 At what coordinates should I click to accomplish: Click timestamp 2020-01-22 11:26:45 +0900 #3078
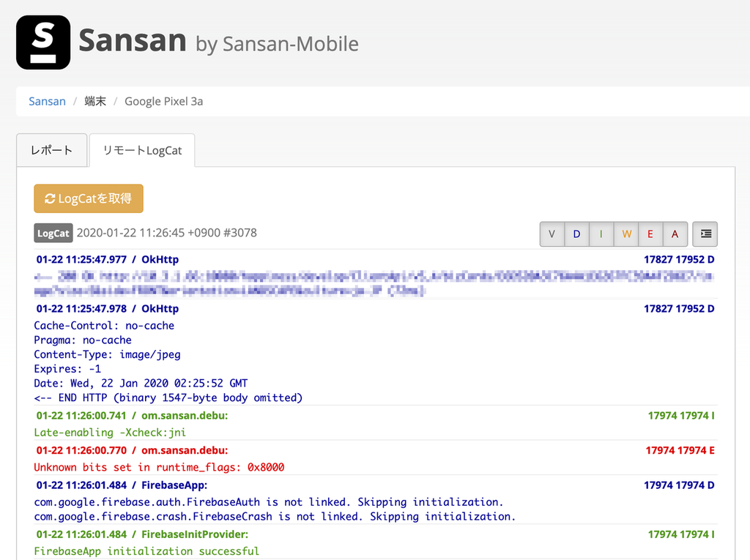click(167, 233)
